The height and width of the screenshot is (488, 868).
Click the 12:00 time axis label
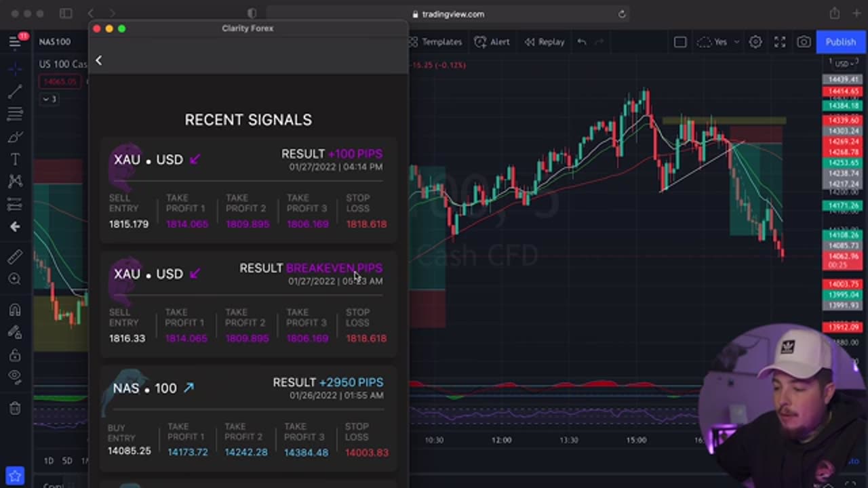coord(501,440)
